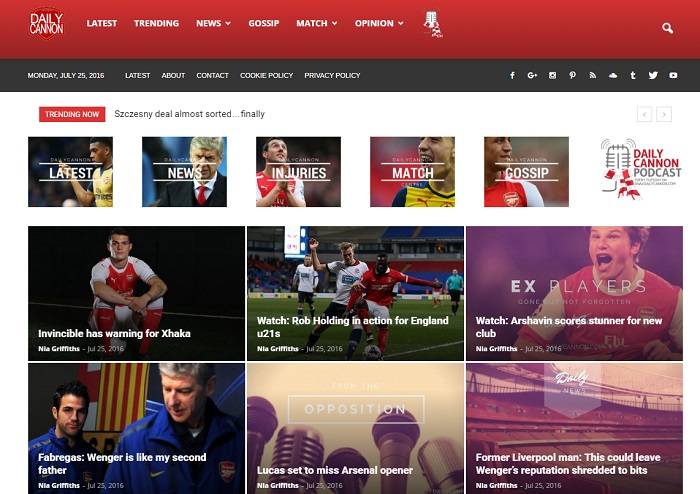Open the Gossip category thumbnail
Screen dimensions: 700x494
[526, 172]
